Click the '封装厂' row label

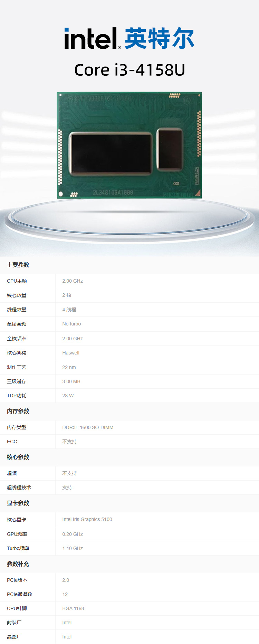tap(14, 623)
